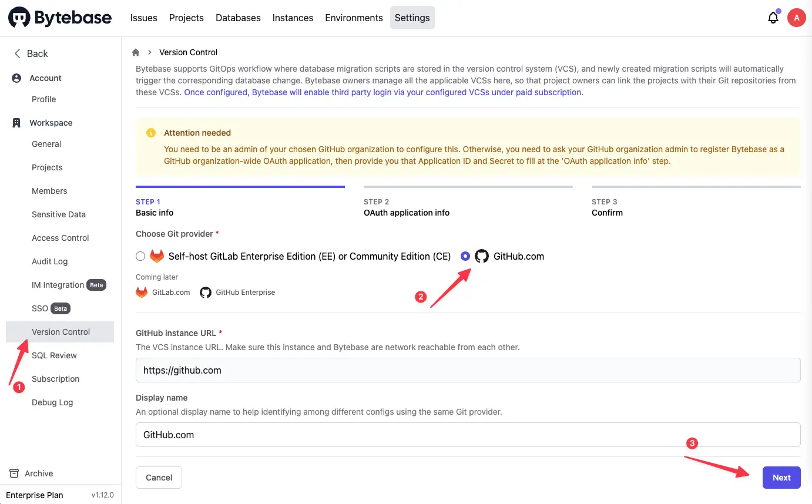Click the Back arrow in sidebar

coord(18,53)
